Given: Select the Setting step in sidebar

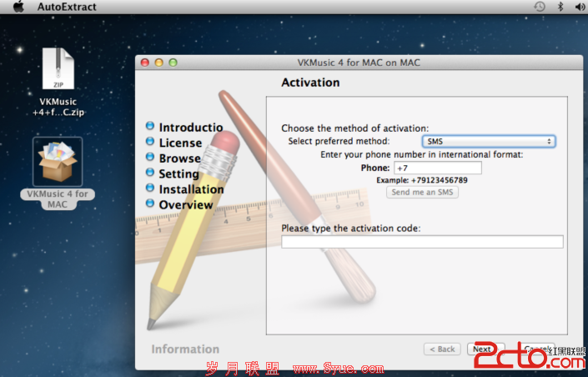Looking at the screenshot, I should point(178,174).
